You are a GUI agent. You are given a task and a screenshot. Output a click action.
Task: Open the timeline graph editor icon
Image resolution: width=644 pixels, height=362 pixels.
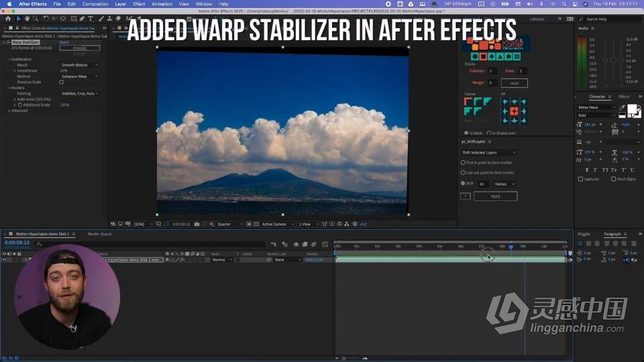325,244
